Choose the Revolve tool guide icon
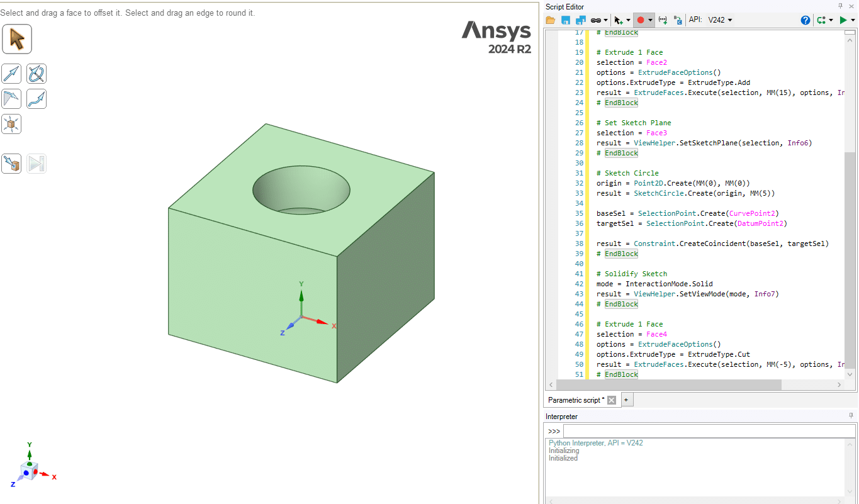 (36, 74)
